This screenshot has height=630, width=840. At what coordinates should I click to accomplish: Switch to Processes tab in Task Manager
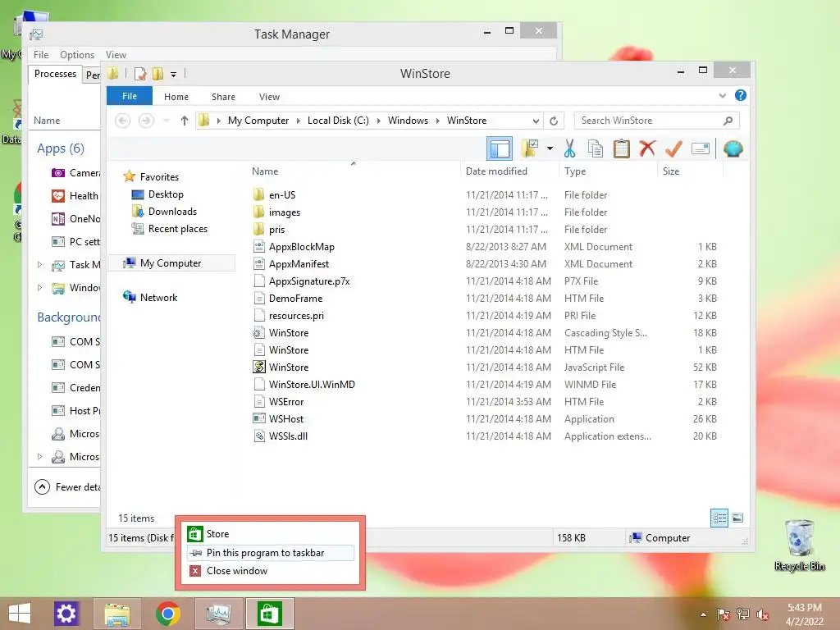click(x=55, y=74)
